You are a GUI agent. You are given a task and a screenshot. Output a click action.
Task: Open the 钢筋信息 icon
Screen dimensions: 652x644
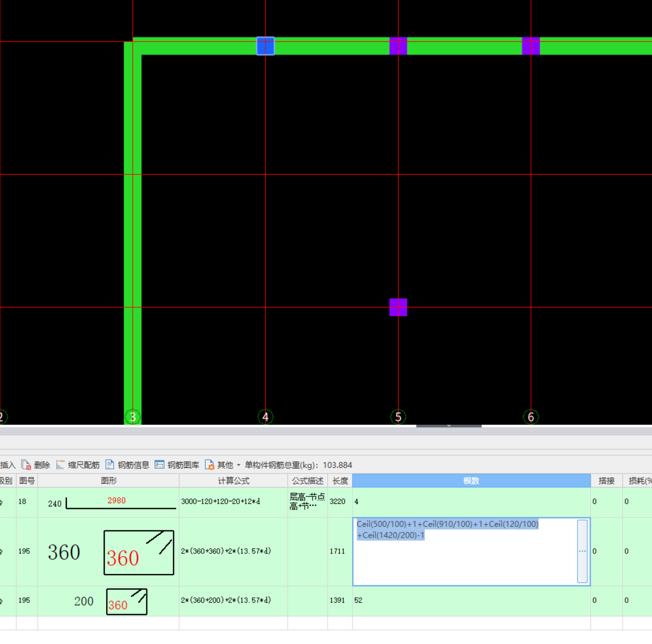point(110,465)
